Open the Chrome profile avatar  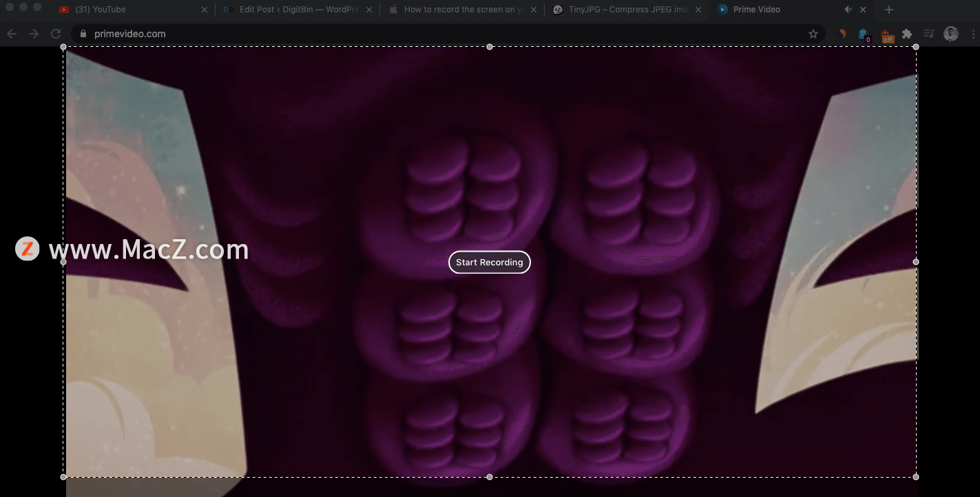pyautogui.click(x=951, y=34)
